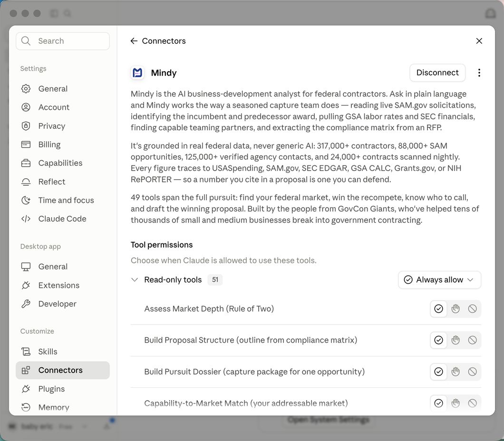The width and height of the screenshot is (504, 441).
Task: Click the 51 tools count badge
Action: pyautogui.click(x=215, y=280)
